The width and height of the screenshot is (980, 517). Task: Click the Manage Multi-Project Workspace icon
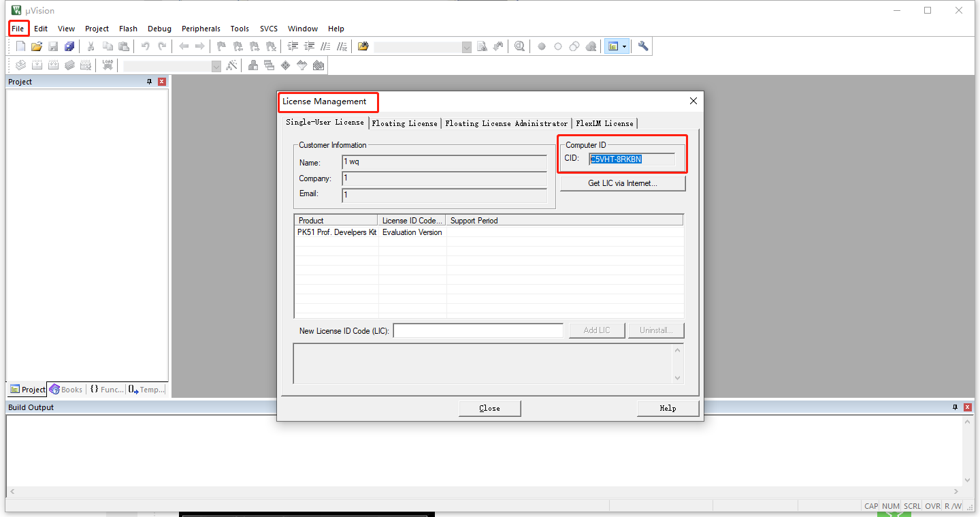tap(269, 65)
